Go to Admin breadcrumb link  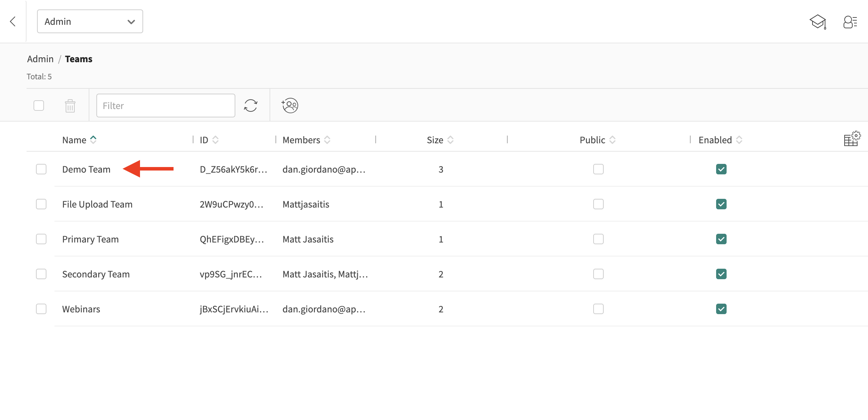coord(40,59)
